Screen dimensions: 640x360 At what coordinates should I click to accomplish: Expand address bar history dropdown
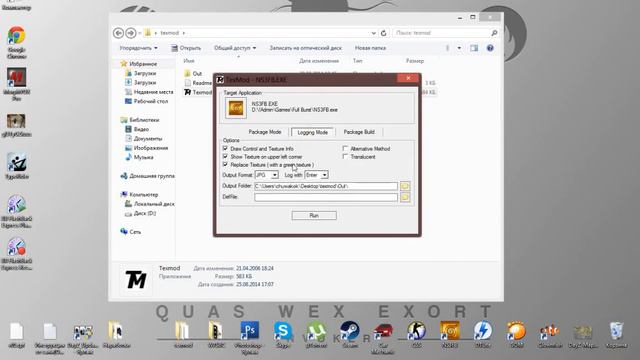373,33
